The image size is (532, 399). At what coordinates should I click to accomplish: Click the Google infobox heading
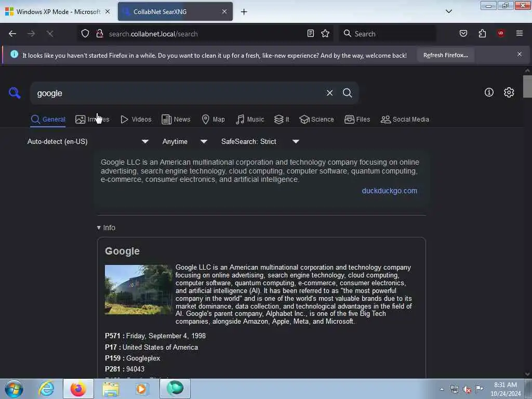click(122, 251)
